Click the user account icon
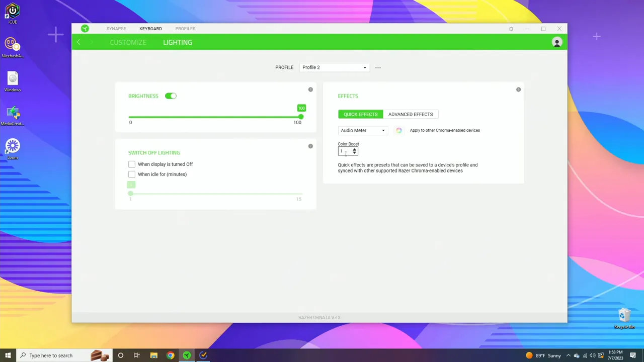 pyautogui.click(x=556, y=42)
